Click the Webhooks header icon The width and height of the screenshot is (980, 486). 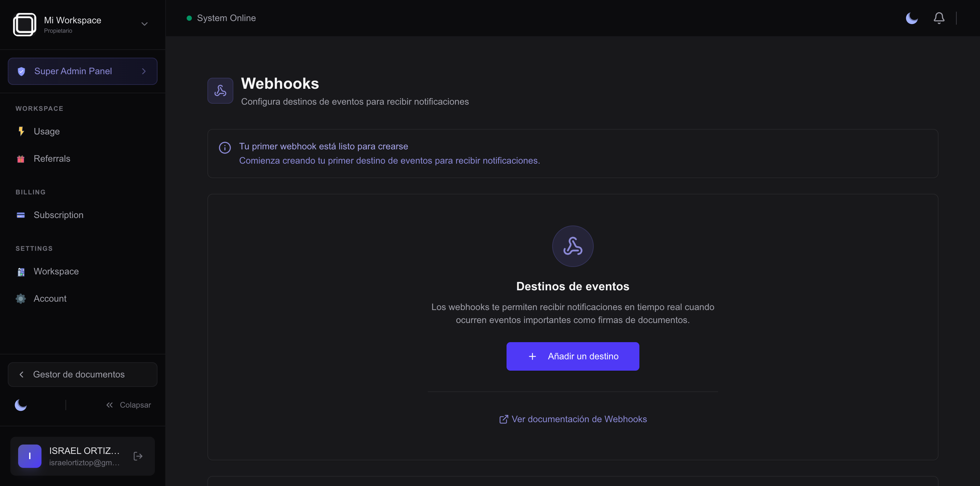point(220,90)
